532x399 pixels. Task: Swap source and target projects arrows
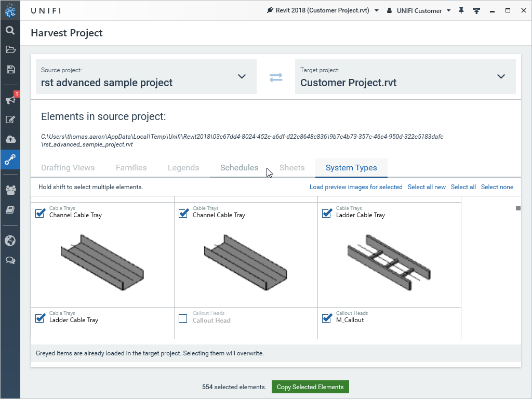[276, 77]
